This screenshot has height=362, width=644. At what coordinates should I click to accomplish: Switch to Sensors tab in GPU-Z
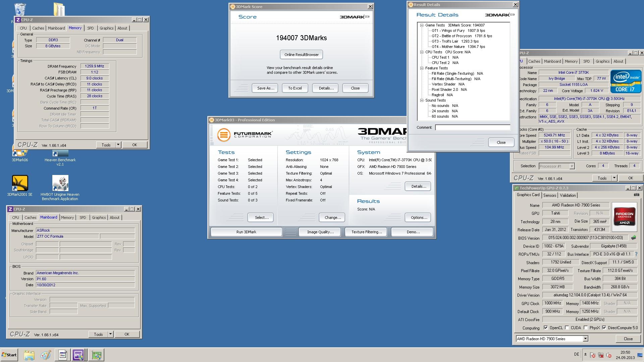tap(550, 195)
